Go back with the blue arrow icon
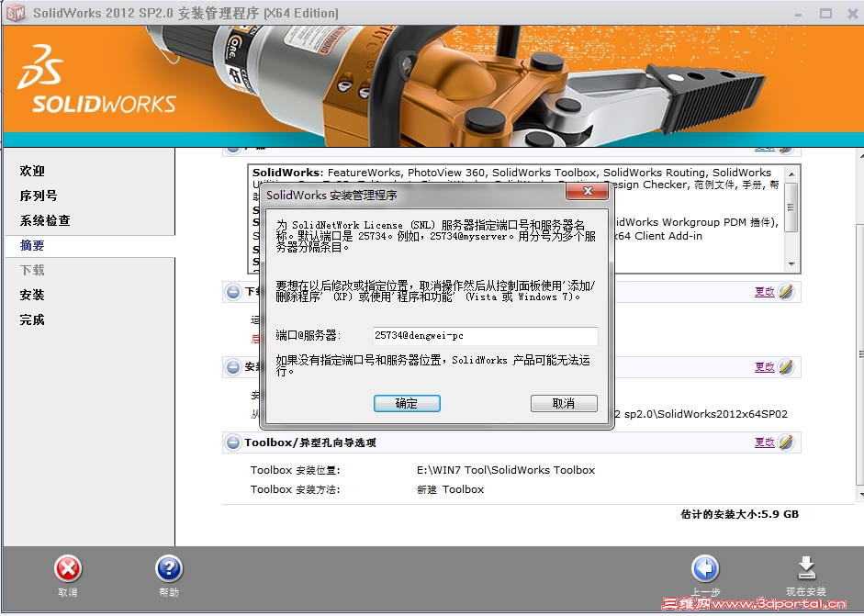 [x=705, y=568]
